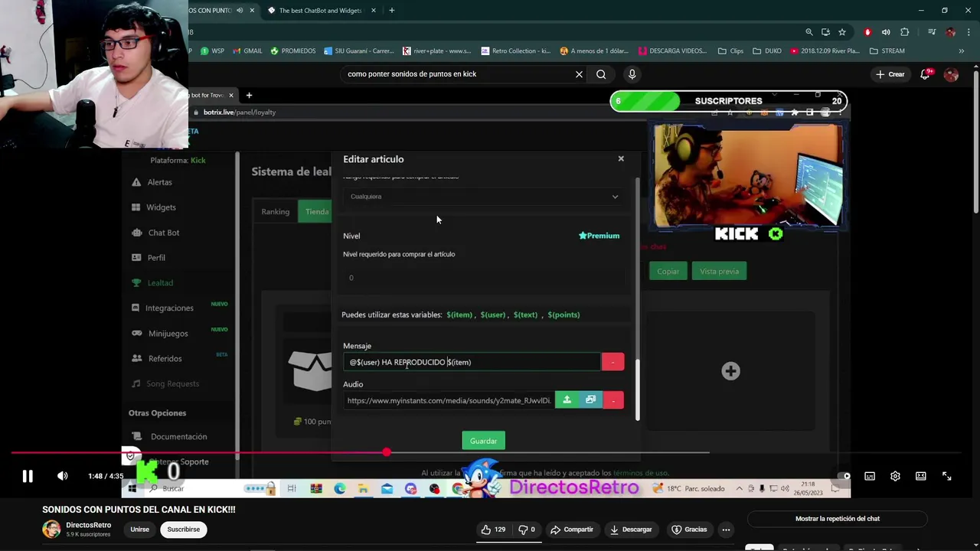The width and height of the screenshot is (980, 551).
Task: Click the green Guardar button
Action: [x=483, y=441]
